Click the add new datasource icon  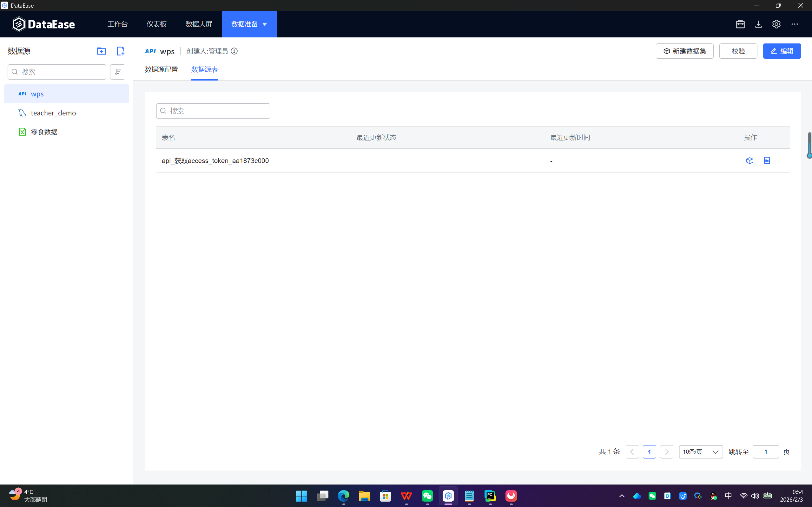pyautogui.click(x=120, y=51)
